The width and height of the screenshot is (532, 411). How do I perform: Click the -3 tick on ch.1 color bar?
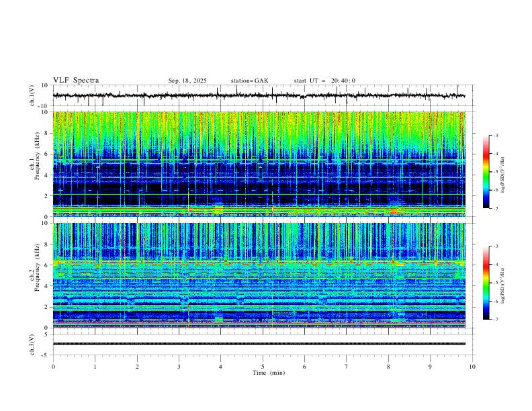click(495, 135)
